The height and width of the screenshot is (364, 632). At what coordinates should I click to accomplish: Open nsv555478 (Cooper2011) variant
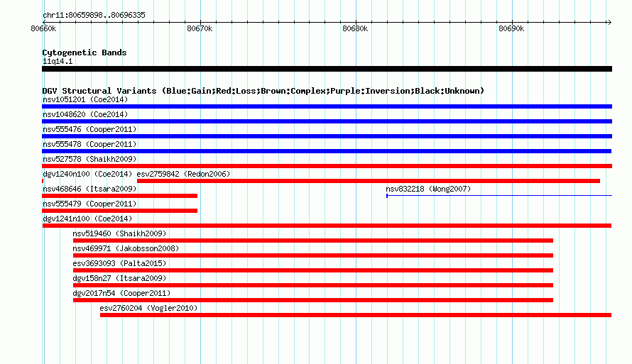coord(89,144)
